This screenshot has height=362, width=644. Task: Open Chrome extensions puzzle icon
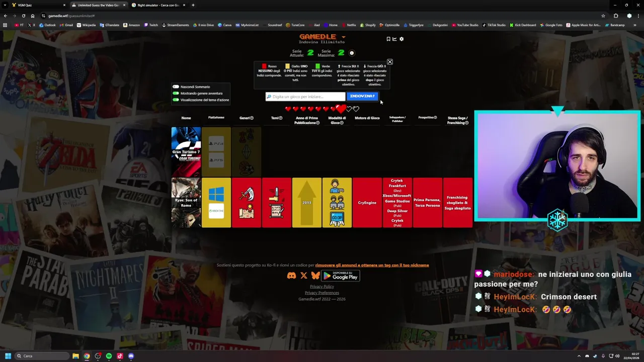tap(616, 16)
